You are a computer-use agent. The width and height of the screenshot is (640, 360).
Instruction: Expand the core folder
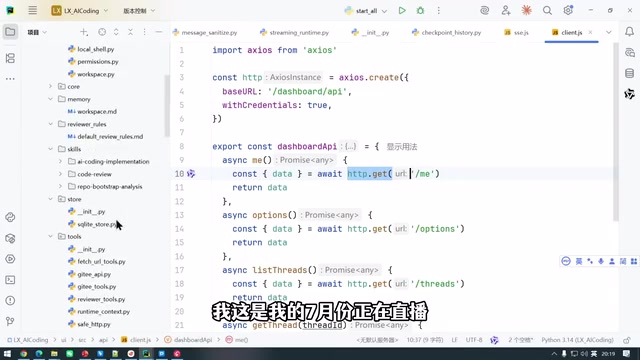(51, 86)
